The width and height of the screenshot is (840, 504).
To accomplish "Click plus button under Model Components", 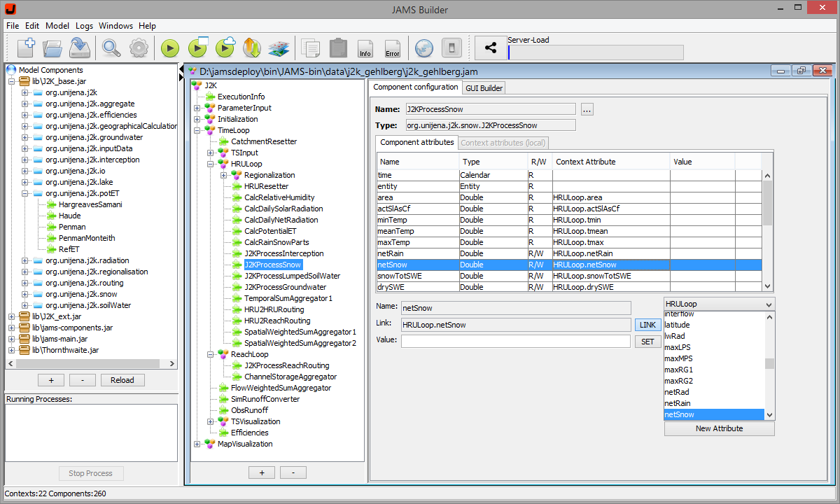I will [51, 380].
